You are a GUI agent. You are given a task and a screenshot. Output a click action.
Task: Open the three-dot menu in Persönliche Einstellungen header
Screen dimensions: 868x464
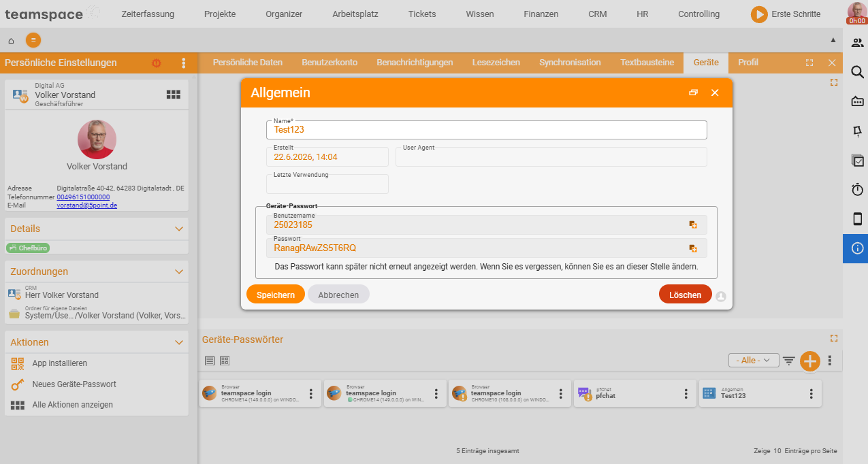183,63
